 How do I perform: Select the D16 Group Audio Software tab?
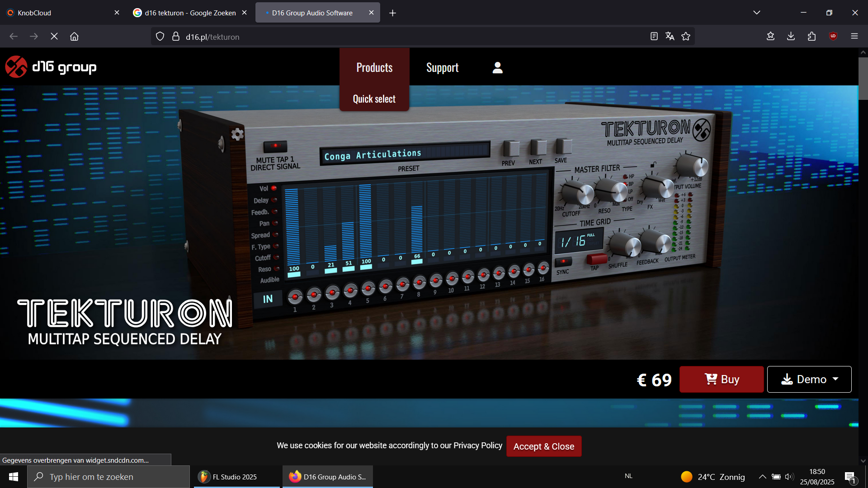(x=317, y=13)
